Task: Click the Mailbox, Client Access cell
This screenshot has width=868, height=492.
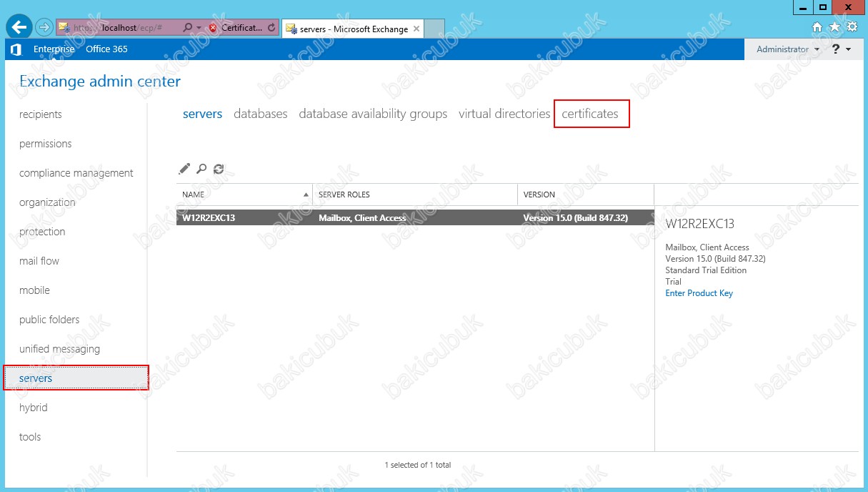Action: pos(362,218)
